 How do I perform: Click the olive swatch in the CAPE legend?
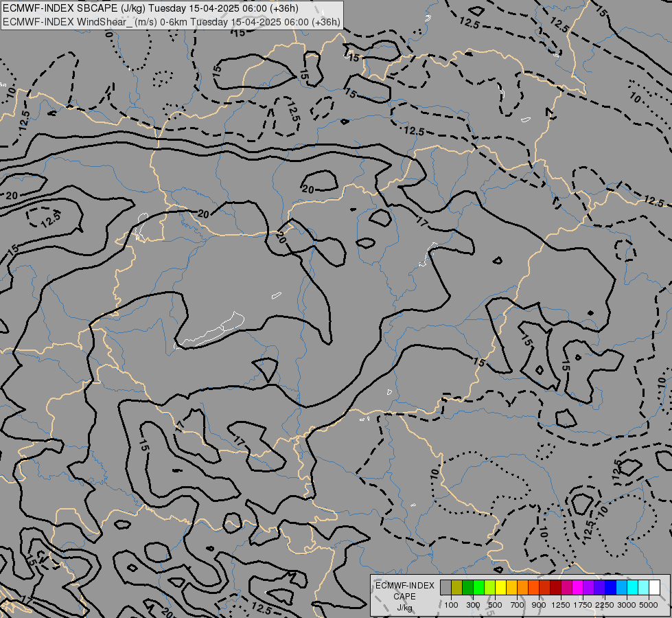(457, 587)
